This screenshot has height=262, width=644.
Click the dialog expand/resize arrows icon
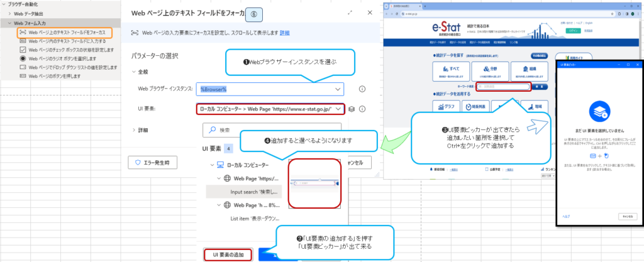pos(350,13)
